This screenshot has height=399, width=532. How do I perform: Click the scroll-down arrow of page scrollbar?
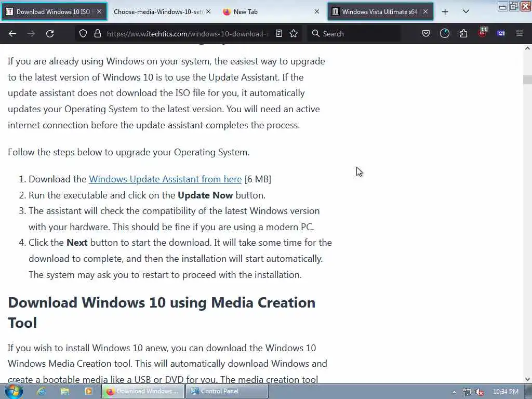pyautogui.click(x=527, y=379)
